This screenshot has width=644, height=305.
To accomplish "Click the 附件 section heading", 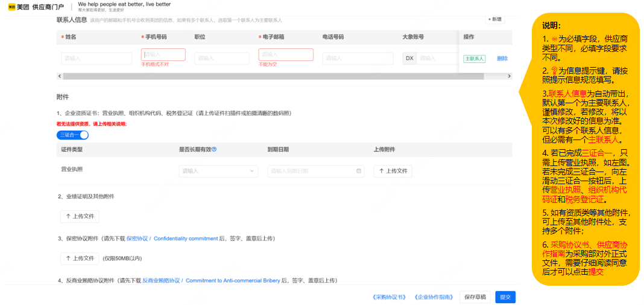I will pos(63,98).
